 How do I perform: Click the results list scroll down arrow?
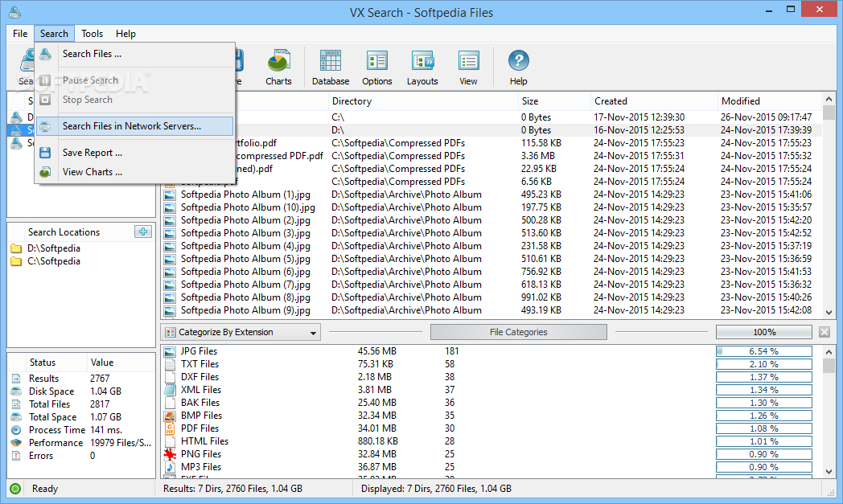829,312
